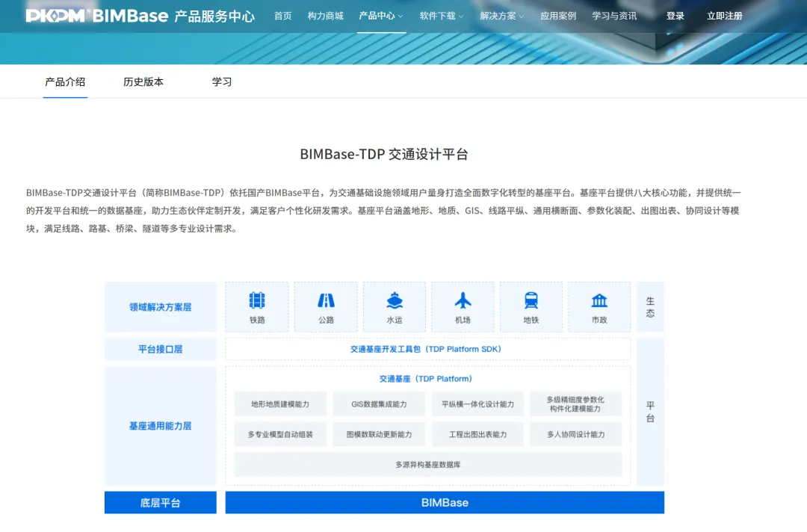The width and height of the screenshot is (807, 532).
Task: Click the 领域解决方案层 label
Action: pos(160,307)
